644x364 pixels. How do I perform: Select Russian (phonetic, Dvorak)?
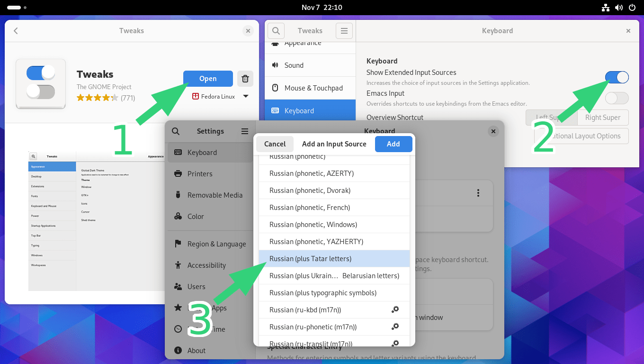[334, 191]
